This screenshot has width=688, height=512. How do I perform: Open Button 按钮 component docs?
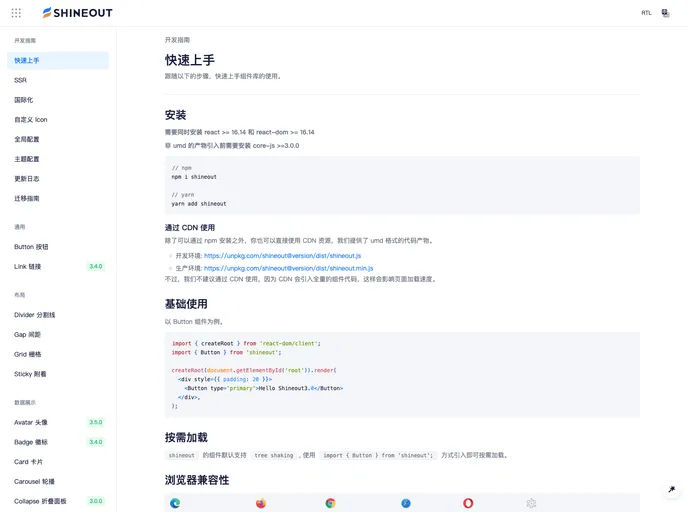tap(58, 247)
